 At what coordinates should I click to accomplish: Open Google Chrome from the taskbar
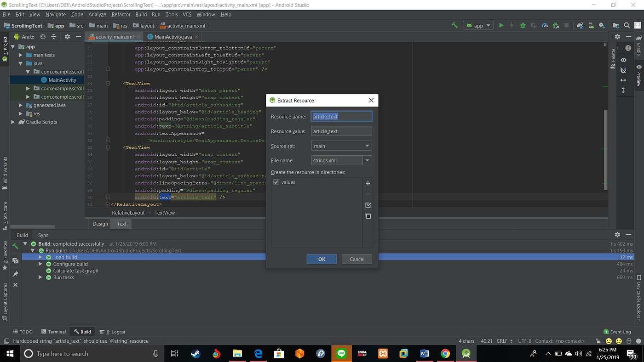coord(446,353)
